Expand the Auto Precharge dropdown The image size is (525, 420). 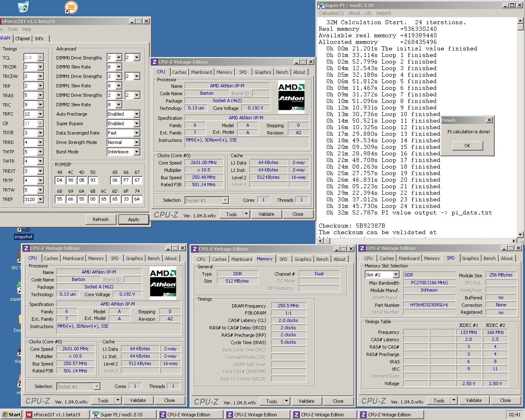[x=137, y=114]
